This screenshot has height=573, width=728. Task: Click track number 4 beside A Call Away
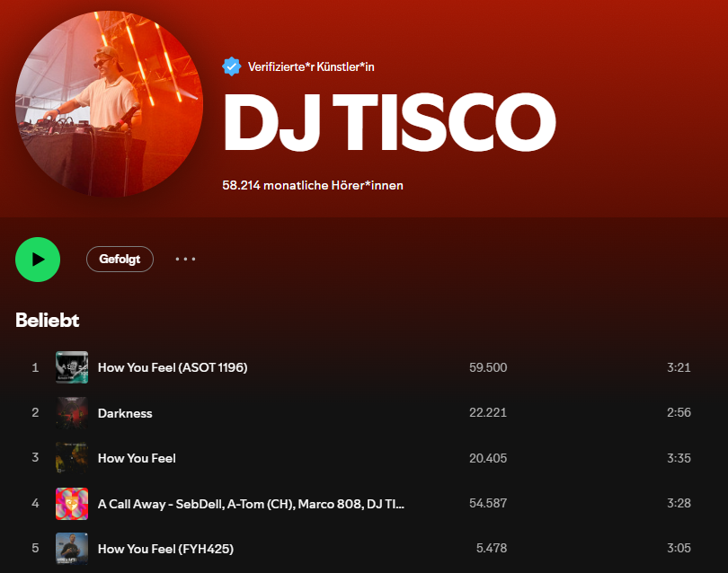35,503
